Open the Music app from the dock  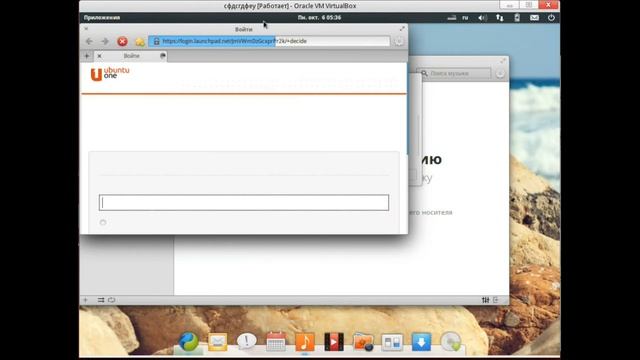[x=305, y=342]
